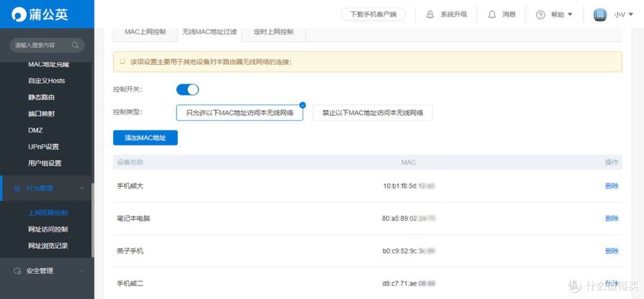Image resolution: width=644 pixels, height=299 pixels.
Task: Click the 笔记本电脑 device name
Action: 134,218
